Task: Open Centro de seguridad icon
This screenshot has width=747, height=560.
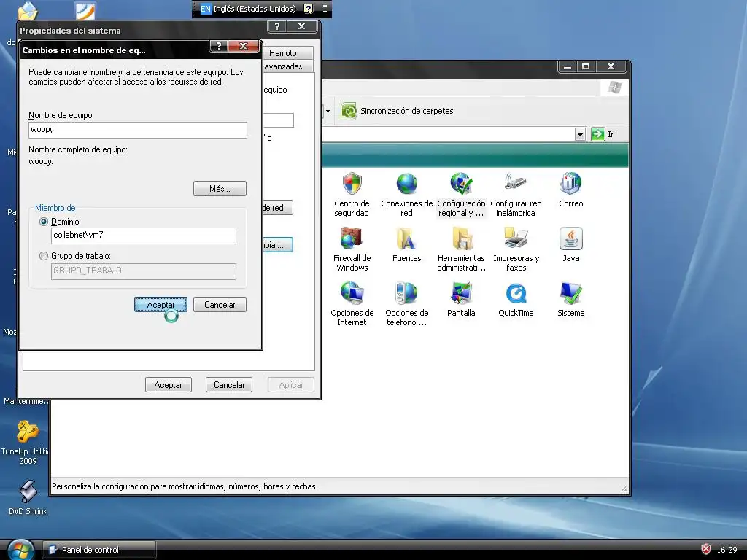Action: point(352,184)
